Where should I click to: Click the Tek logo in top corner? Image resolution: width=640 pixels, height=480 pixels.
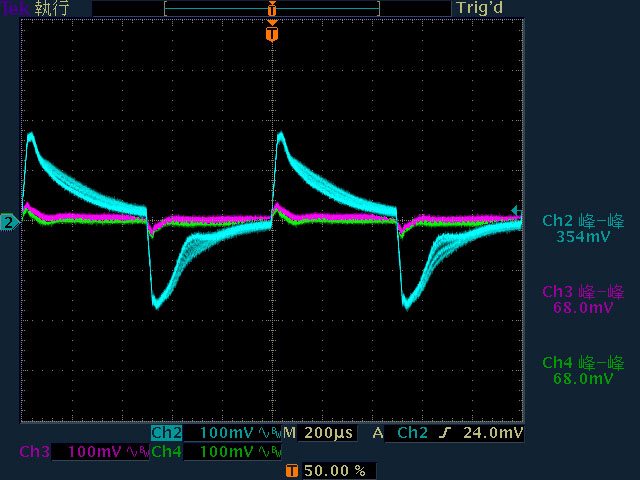click(15, 8)
